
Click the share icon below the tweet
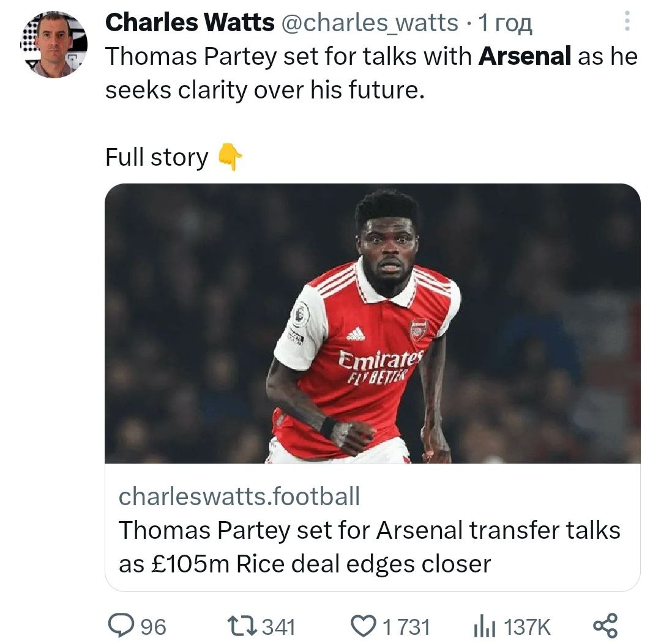[606, 626]
